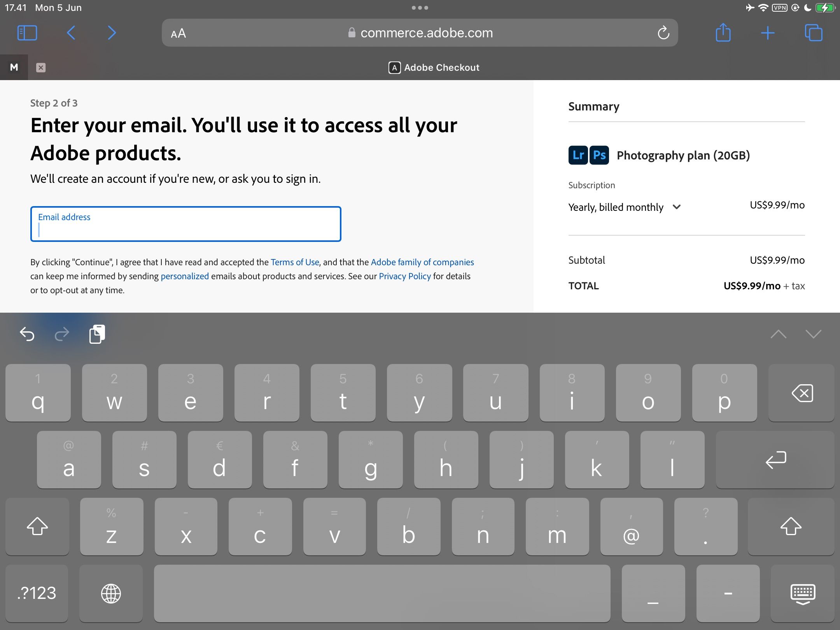Switch keyboard to .?123 symbols
Image resolution: width=840 pixels, height=630 pixels.
(x=37, y=593)
